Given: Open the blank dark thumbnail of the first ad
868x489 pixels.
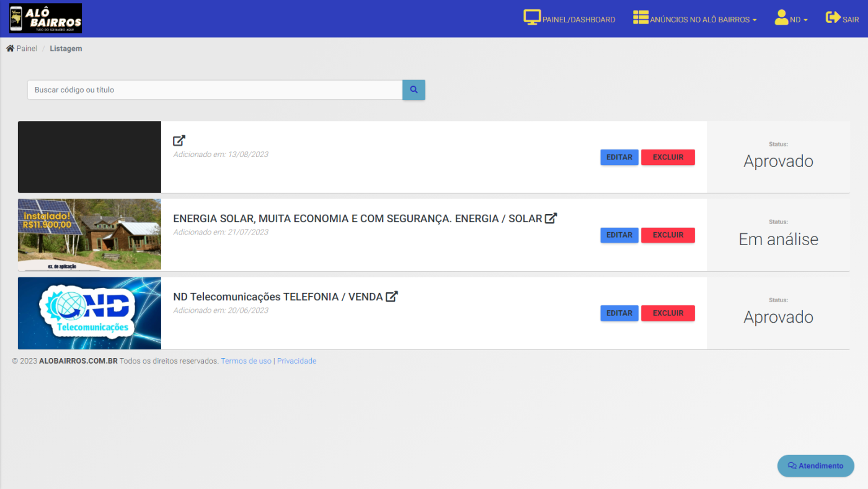Looking at the screenshot, I should [x=89, y=157].
